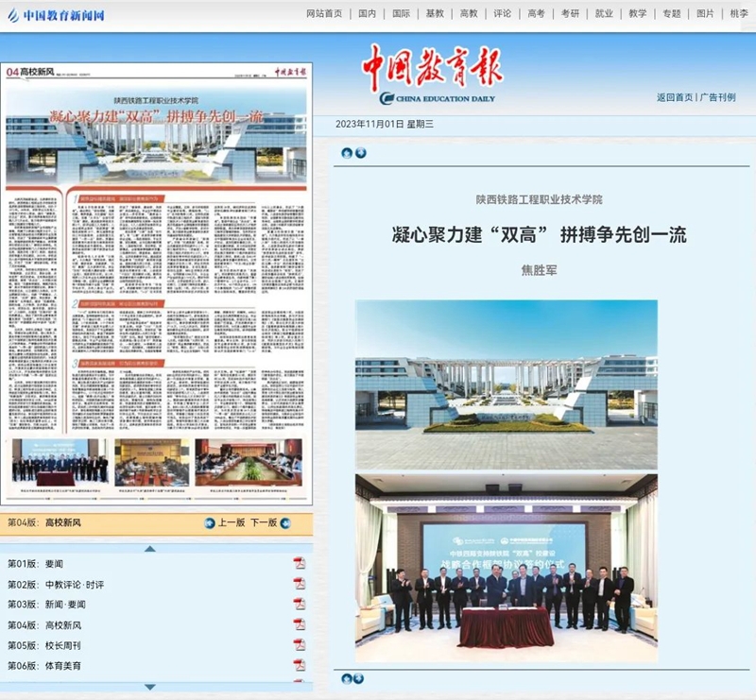Click the author name 焦胜军

[539, 270]
